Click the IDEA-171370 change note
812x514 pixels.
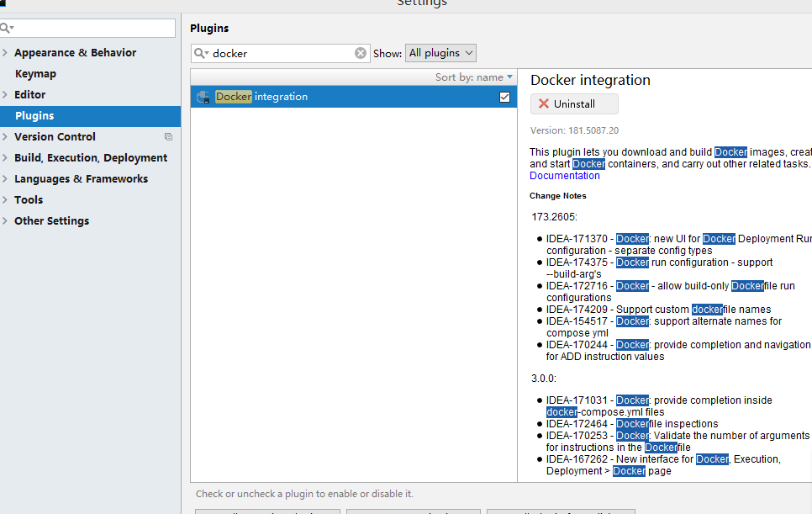click(678, 245)
